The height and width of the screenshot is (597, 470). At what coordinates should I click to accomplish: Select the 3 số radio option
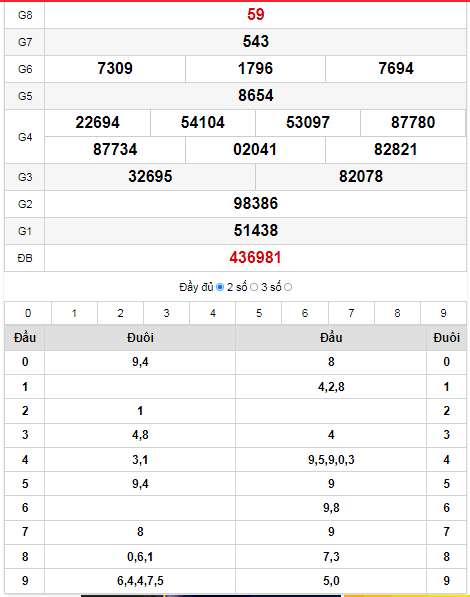click(288, 287)
